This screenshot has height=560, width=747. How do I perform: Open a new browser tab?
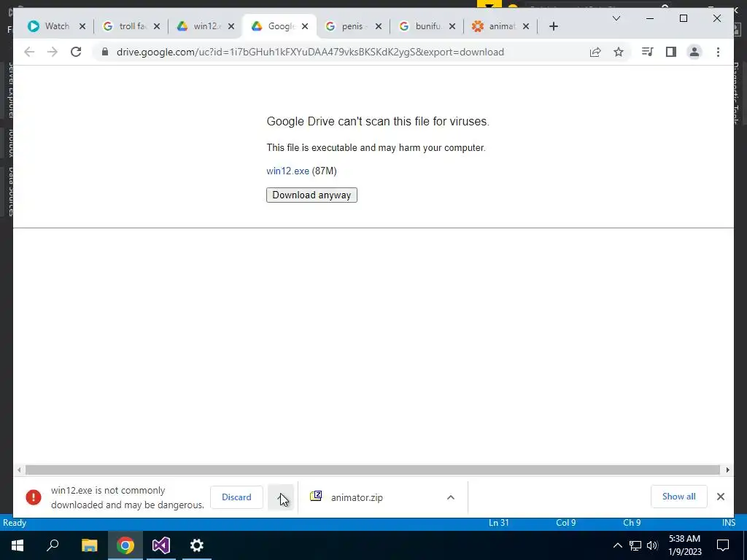[x=553, y=26]
